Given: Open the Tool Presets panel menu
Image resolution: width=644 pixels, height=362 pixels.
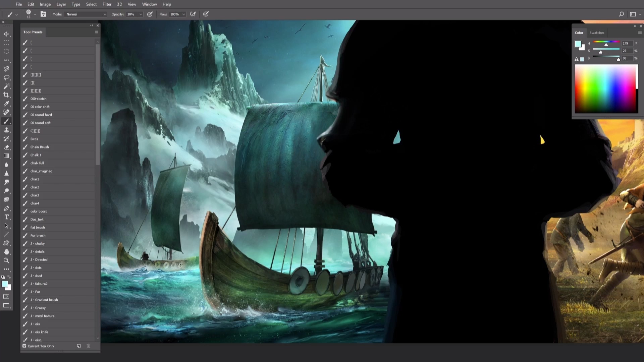Looking at the screenshot, I should (97, 32).
